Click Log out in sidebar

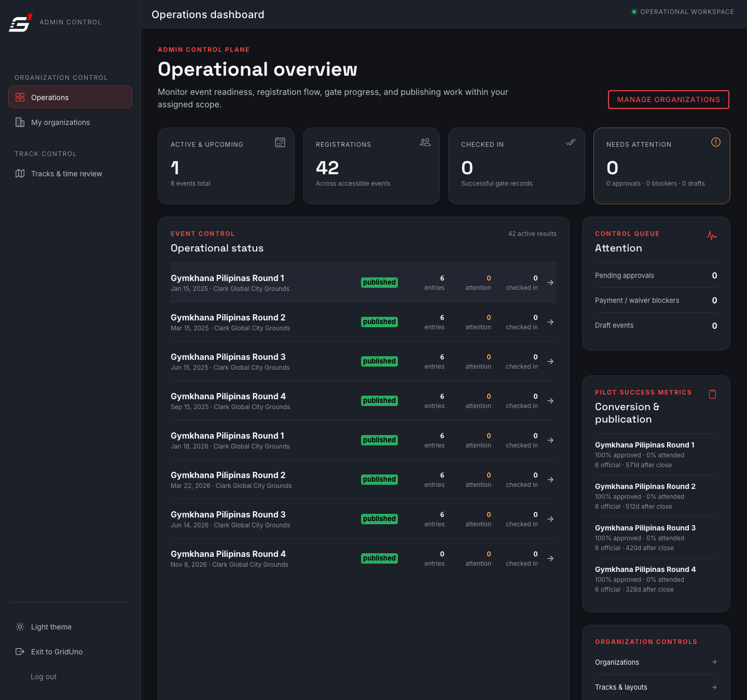44,677
